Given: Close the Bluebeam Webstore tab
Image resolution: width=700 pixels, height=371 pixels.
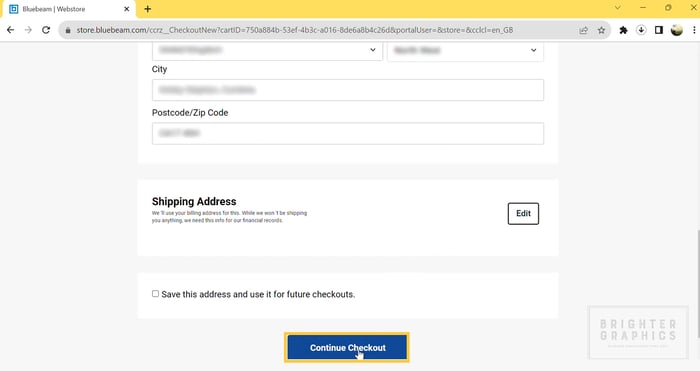Looking at the screenshot, I should tap(127, 9).
